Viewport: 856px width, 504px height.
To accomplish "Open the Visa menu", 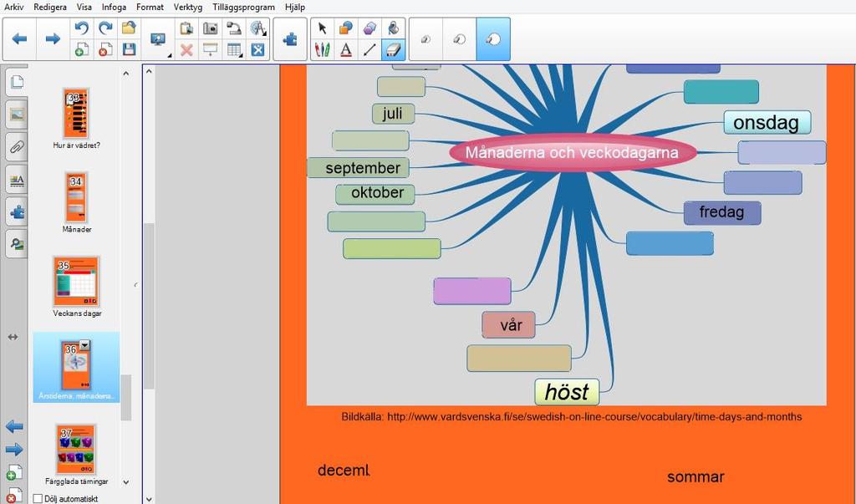I will [x=84, y=7].
